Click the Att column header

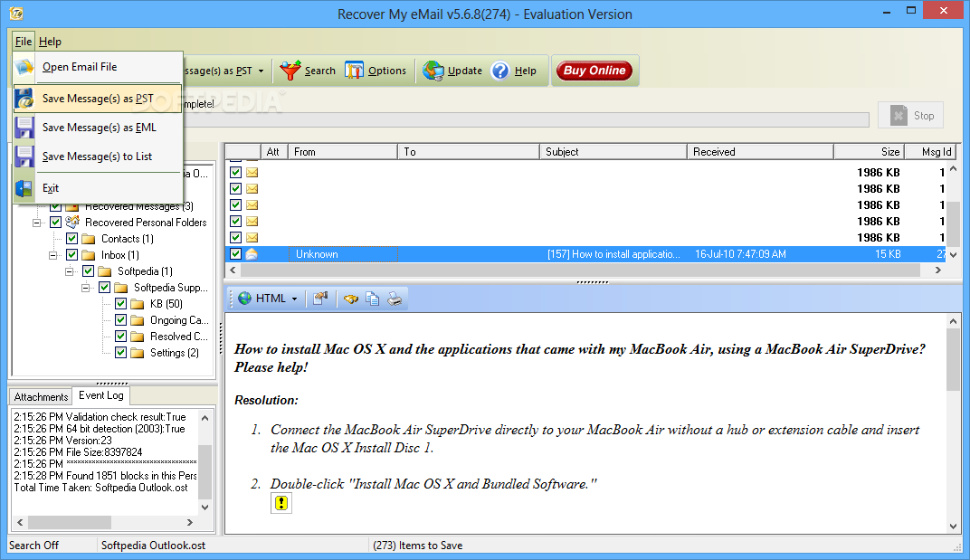(x=273, y=152)
